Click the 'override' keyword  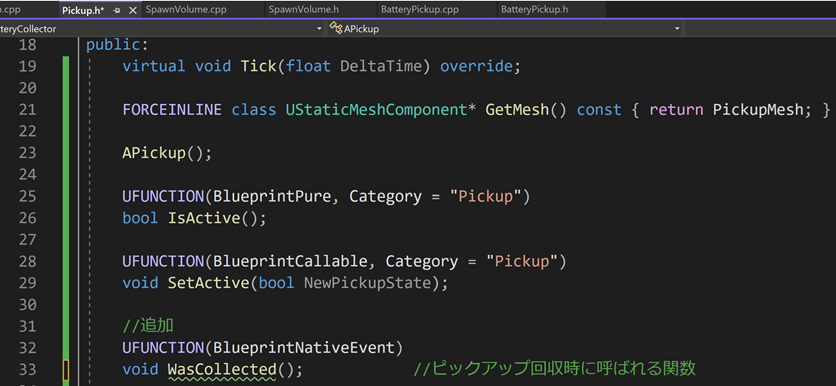click(476, 66)
